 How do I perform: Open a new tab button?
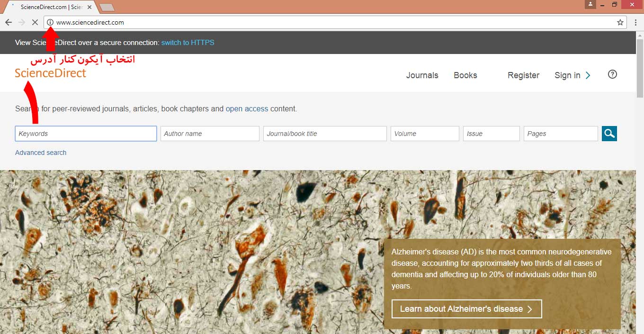[107, 7]
